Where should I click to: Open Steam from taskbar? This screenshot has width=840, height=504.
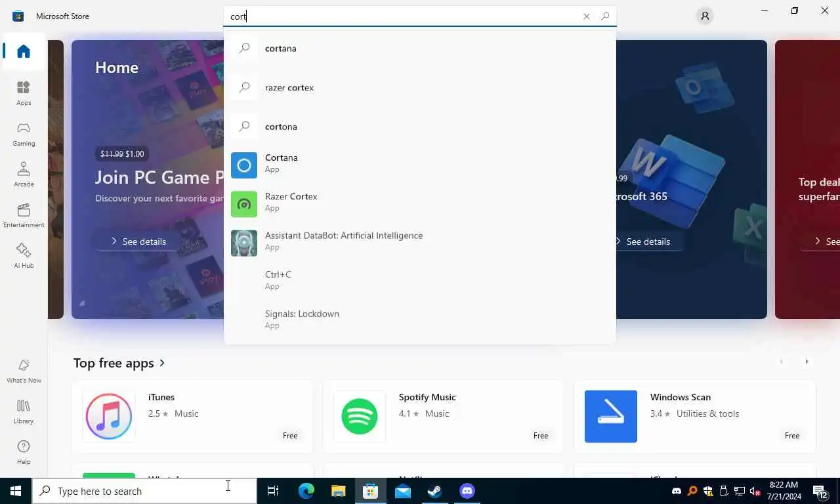(434, 491)
